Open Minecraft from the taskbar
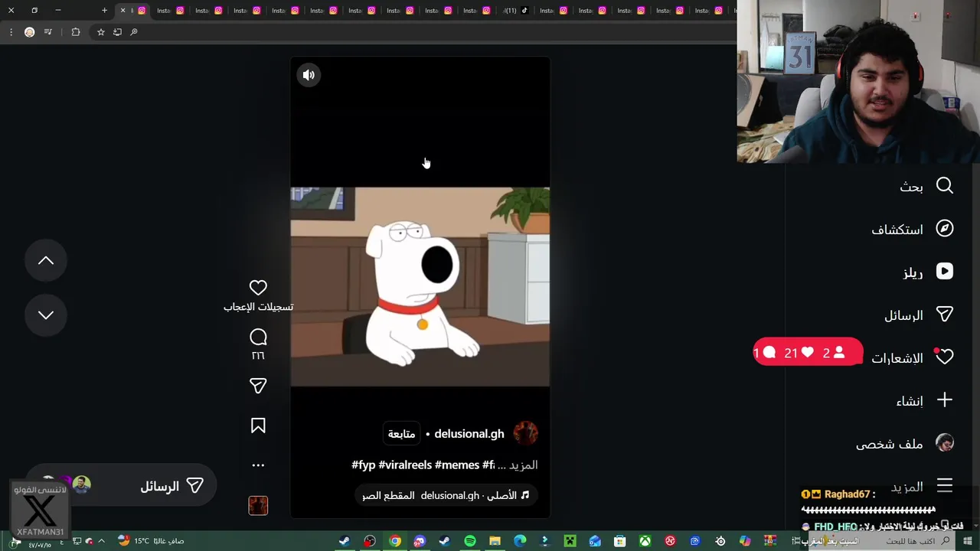Image resolution: width=980 pixels, height=551 pixels. tap(570, 541)
